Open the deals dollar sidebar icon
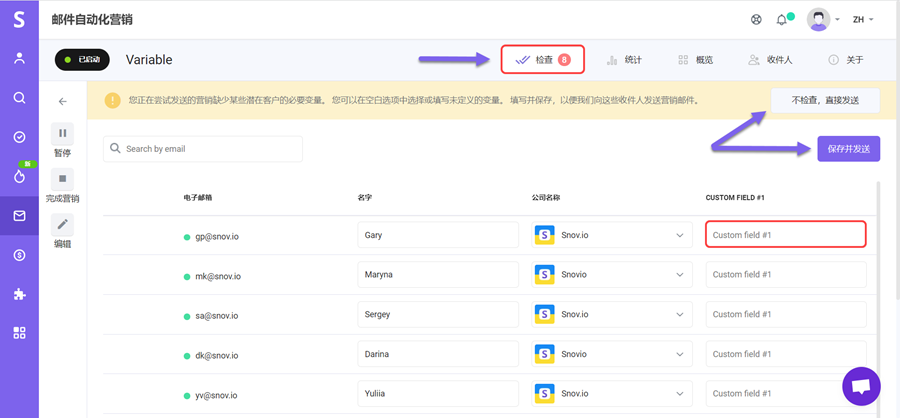The image size is (900, 418). 20,256
